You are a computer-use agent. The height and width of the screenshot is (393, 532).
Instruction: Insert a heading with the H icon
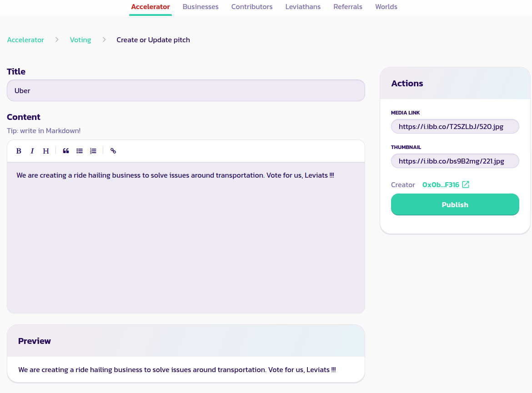[46, 151]
